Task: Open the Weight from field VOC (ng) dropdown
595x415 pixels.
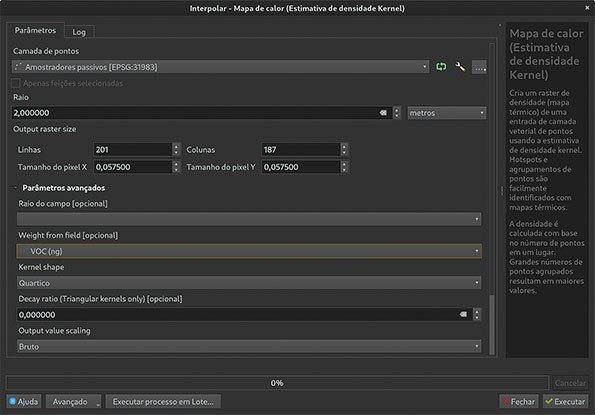Action: coord(249,251)
